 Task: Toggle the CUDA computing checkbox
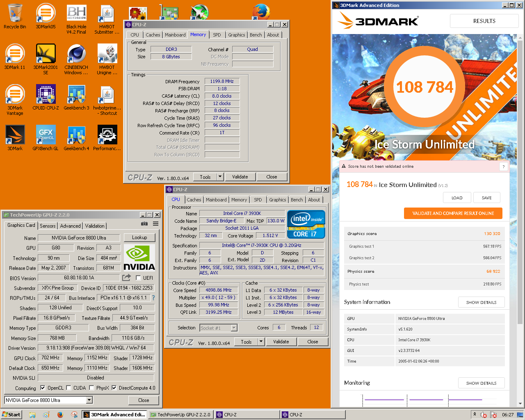coord(68,388)
